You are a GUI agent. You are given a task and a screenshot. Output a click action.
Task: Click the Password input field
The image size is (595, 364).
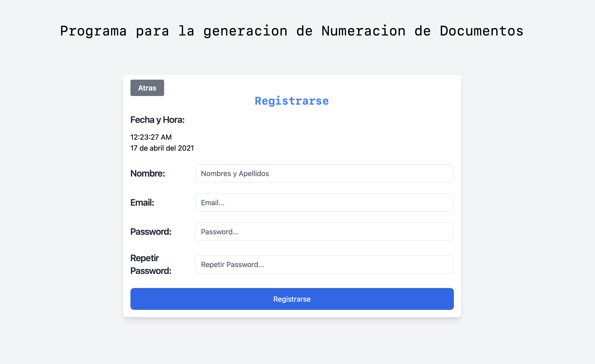coord(324,232)
